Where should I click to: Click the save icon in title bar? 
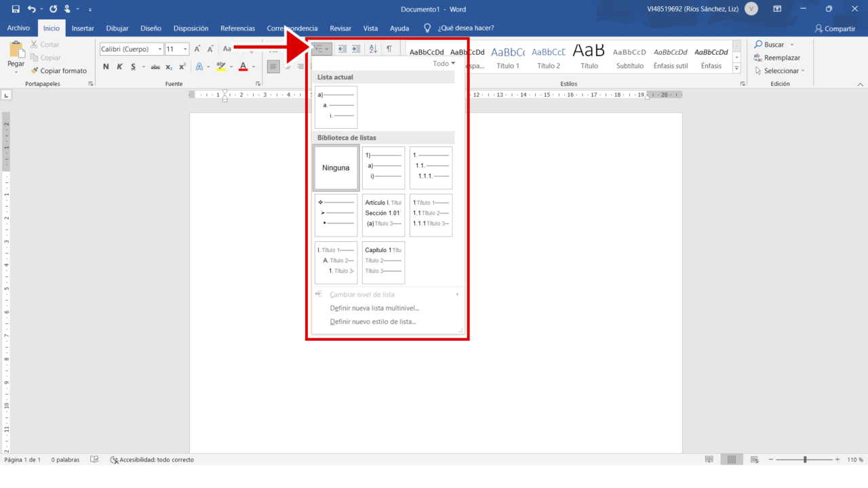(16, 9)
